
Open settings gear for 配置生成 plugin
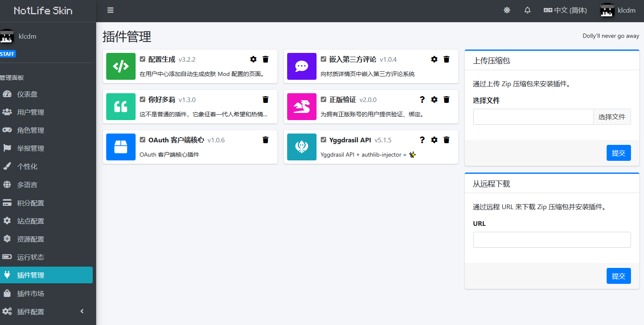253,59
